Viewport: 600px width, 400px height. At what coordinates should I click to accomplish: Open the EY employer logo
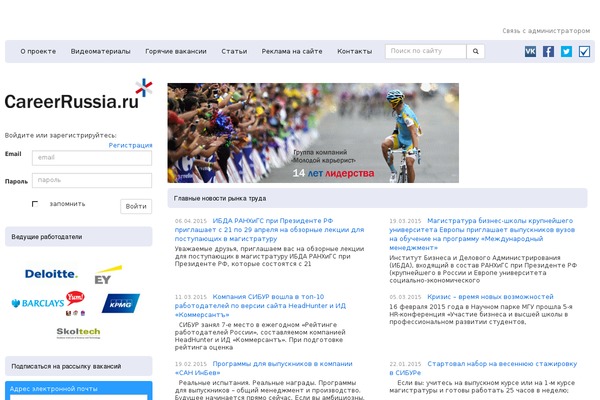[x=108, y=275]
